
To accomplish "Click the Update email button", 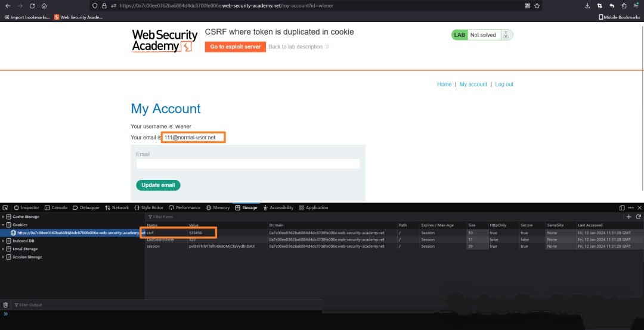I will (x=158, y=185).
